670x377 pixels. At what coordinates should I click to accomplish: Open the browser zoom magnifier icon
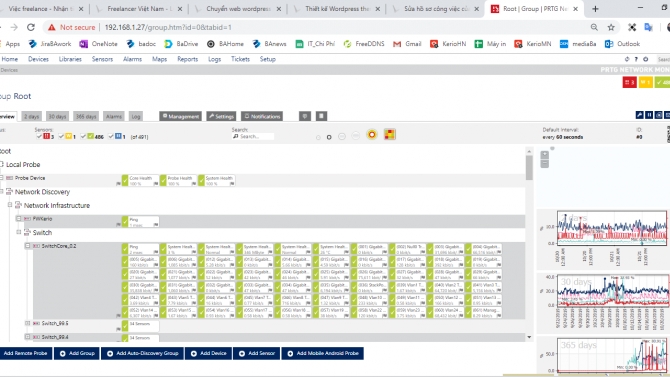(x=594, y=27)
